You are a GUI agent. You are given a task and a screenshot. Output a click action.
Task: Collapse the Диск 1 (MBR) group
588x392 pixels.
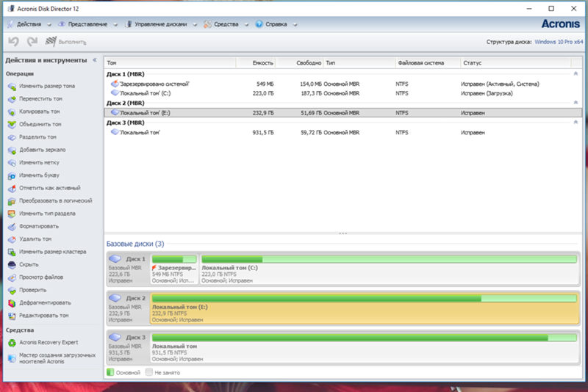coord(576,73)
